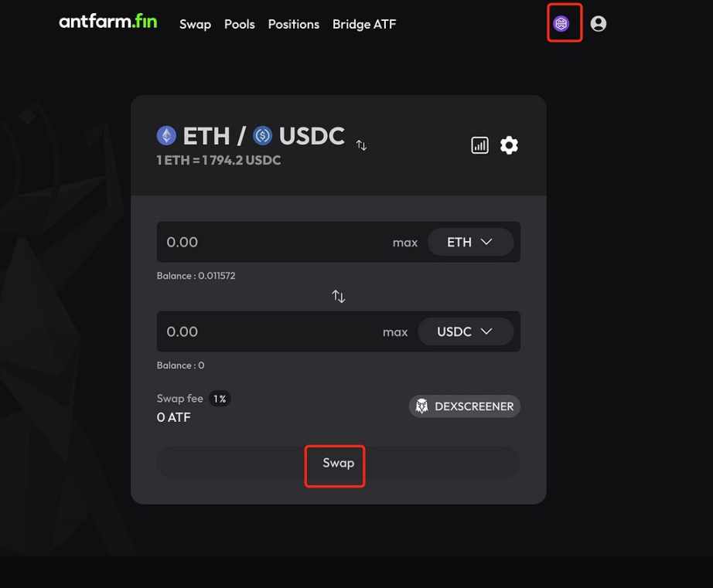The image size is (713, 588).
Task: Expand the ETH token dropdown
Action: (471, 242)
